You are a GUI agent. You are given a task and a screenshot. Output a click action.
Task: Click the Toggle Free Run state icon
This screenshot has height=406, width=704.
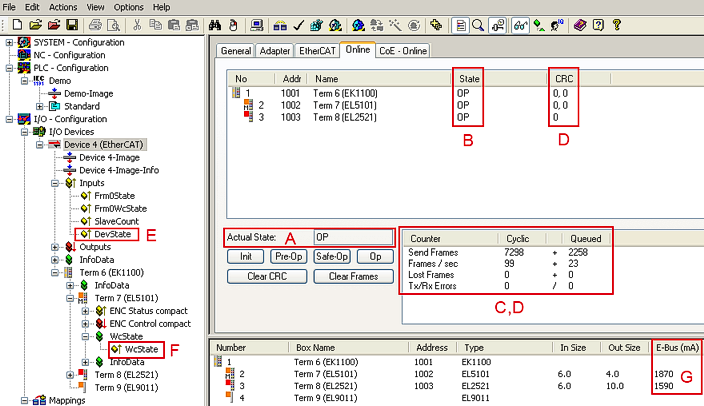pyautogui.click(x=414, y=25)
